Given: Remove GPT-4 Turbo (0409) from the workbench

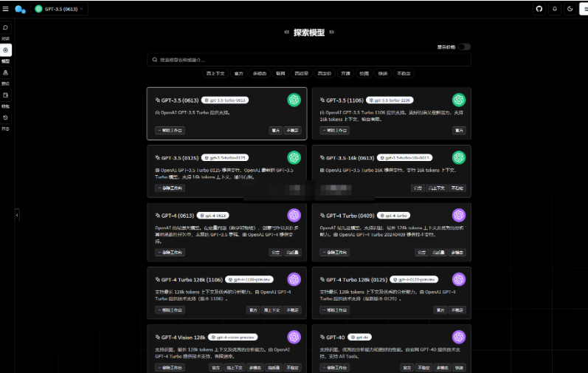Looking at the screenshot, I should 334,252.
